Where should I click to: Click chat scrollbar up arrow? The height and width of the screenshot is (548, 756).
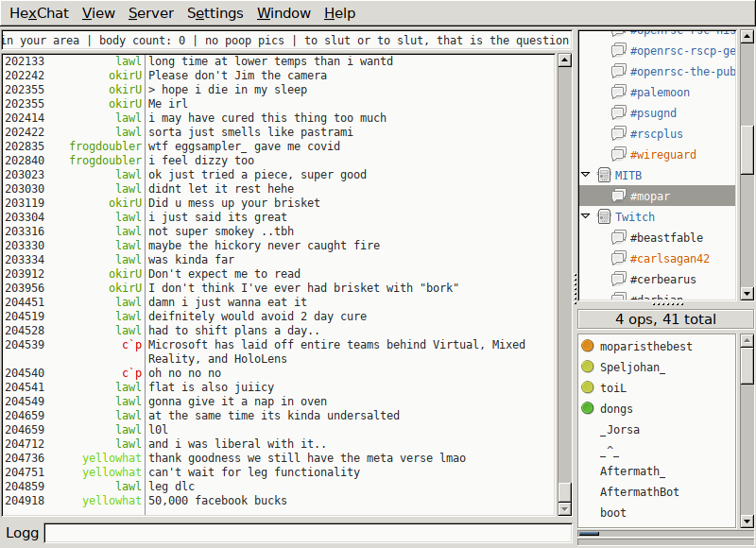564,60
